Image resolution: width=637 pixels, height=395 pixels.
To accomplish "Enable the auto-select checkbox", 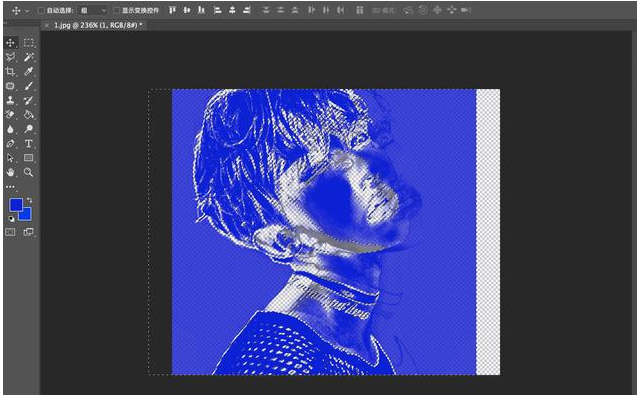I will (x=41, y=11).
